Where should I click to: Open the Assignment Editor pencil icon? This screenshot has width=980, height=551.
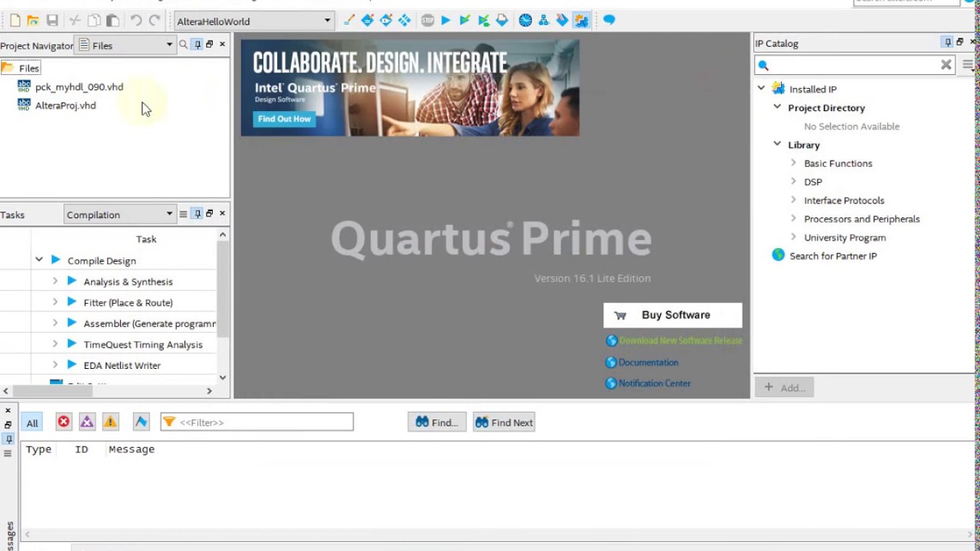click(x=349, y=21)
